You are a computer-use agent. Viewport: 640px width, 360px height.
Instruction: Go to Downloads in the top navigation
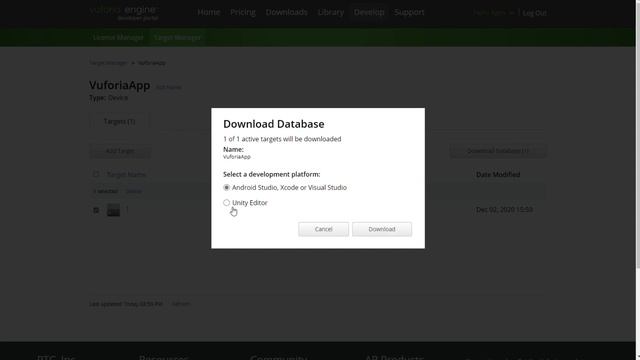287,12
